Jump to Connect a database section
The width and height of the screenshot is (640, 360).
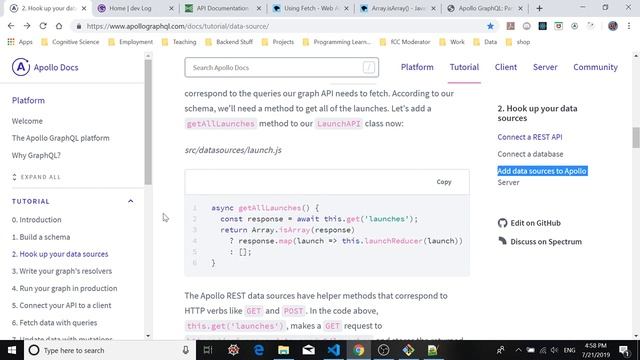coord(530,154)
